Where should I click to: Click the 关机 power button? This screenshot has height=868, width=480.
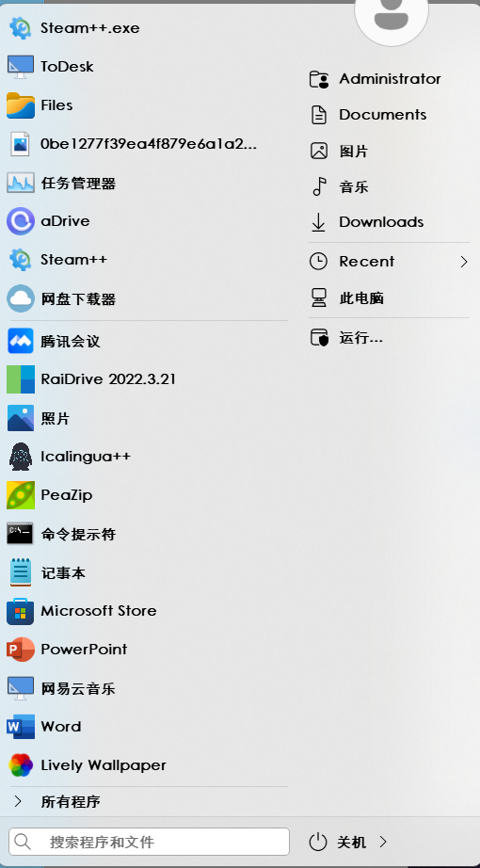tap(338, 842)
